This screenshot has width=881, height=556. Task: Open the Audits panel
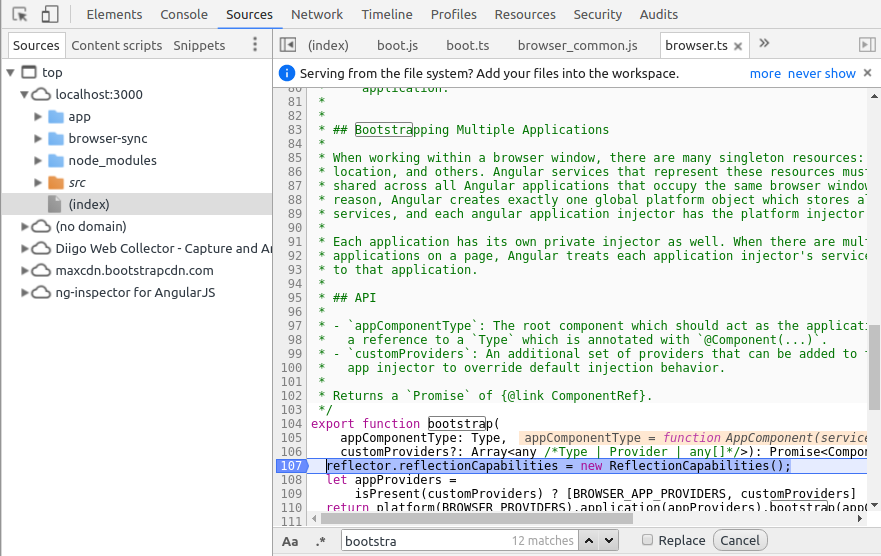click(659, 15)
